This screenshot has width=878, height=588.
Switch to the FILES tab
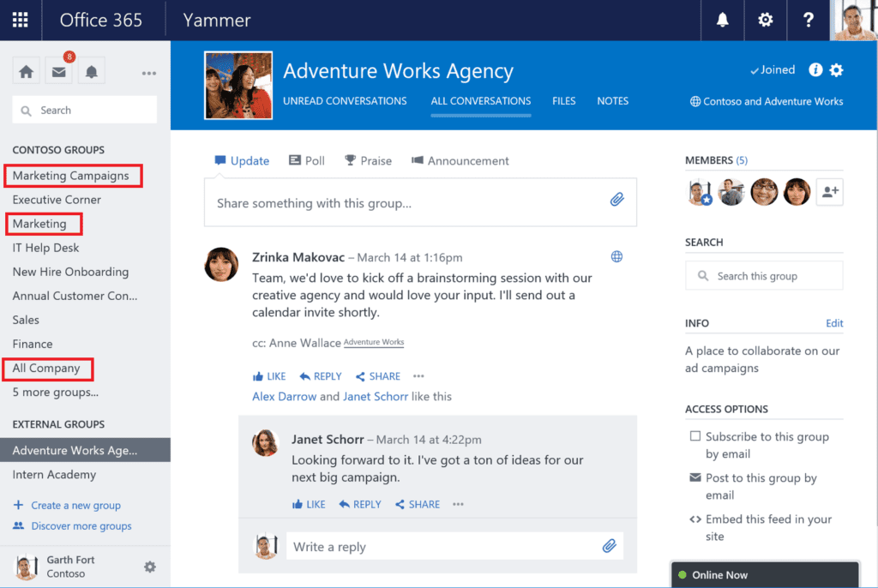[x=563, y=101]
